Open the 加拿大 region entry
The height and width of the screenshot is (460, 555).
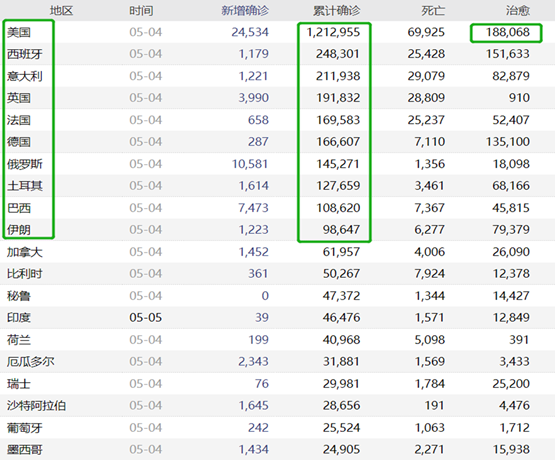pos(24,252)
